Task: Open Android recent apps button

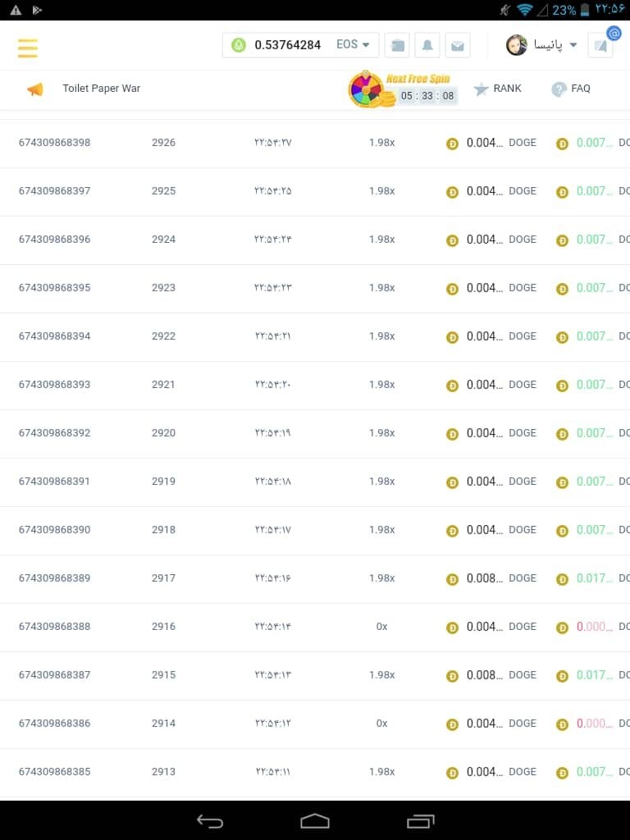Action: [x=420, y=821]
